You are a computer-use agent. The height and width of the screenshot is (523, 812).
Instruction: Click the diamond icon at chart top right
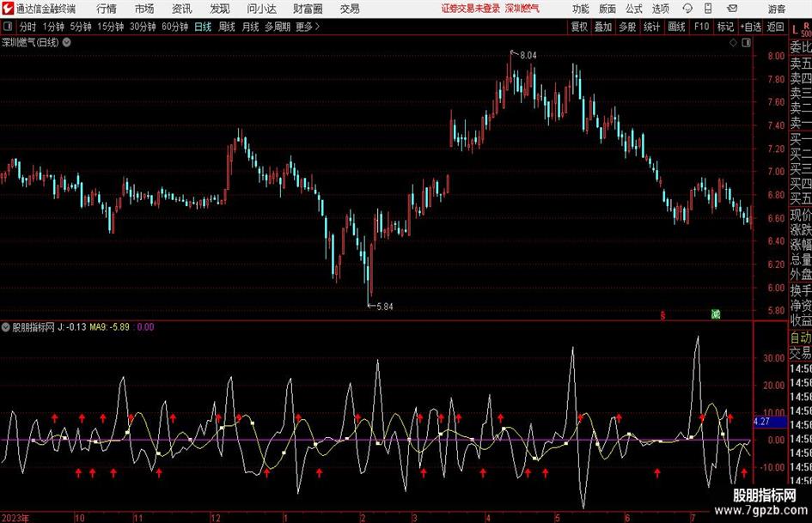733,43
